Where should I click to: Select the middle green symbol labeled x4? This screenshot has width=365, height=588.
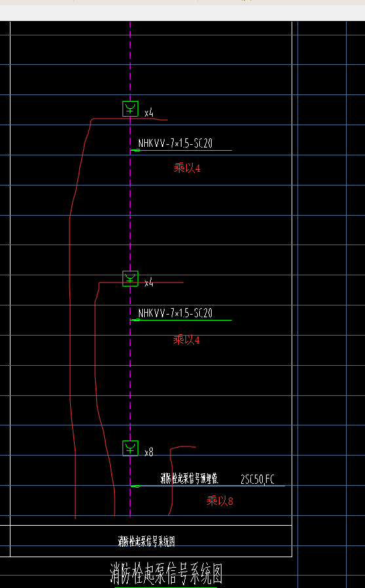(130, 279)
